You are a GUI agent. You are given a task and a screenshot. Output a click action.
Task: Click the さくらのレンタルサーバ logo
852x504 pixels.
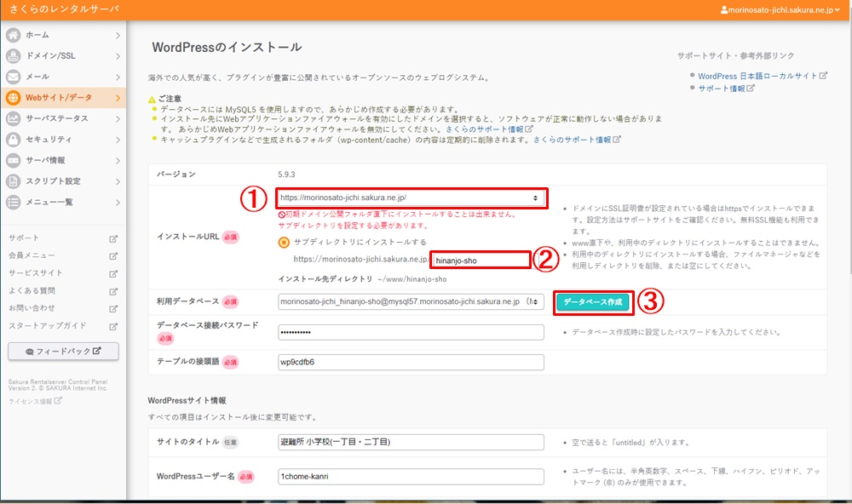[x=64, y=9]
